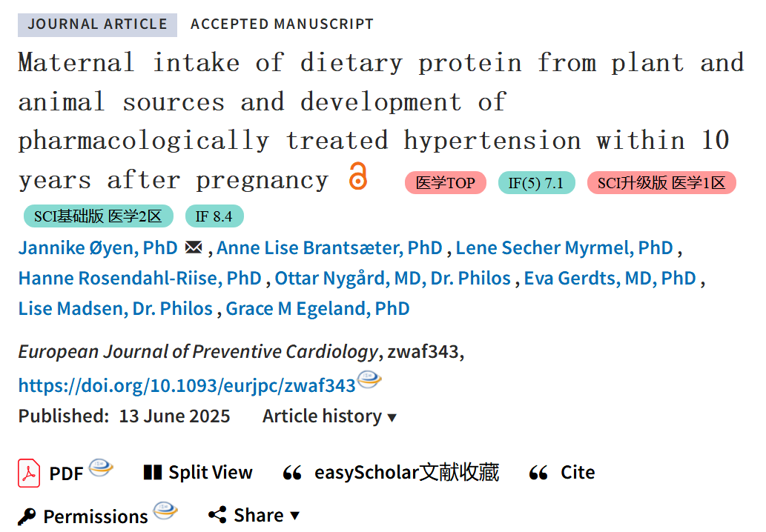This screenshot has width=766, height=532.
Task: Open the red PDF file icon
Action: pos(29,473)
